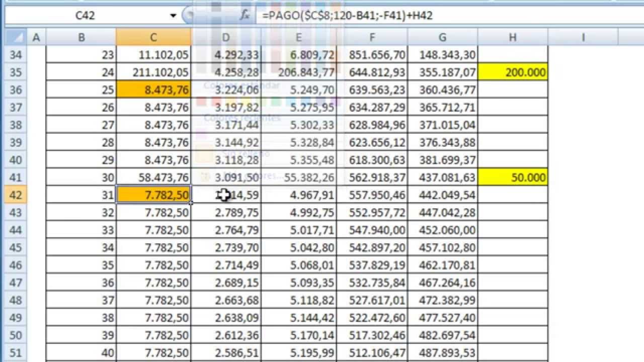Viewport: 644px width, 362px height.
Task: Select column G header
Action: (x=443, y=37)
